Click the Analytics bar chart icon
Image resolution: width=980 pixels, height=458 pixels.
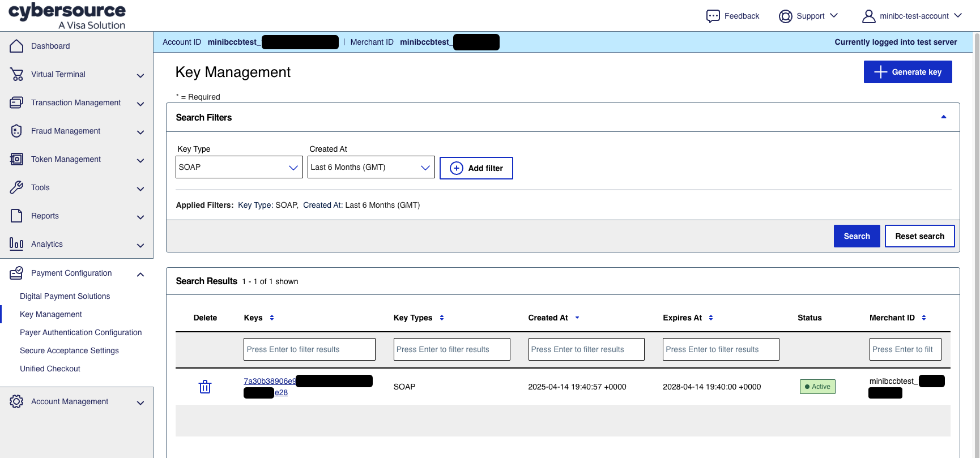[x=16, y=244]
